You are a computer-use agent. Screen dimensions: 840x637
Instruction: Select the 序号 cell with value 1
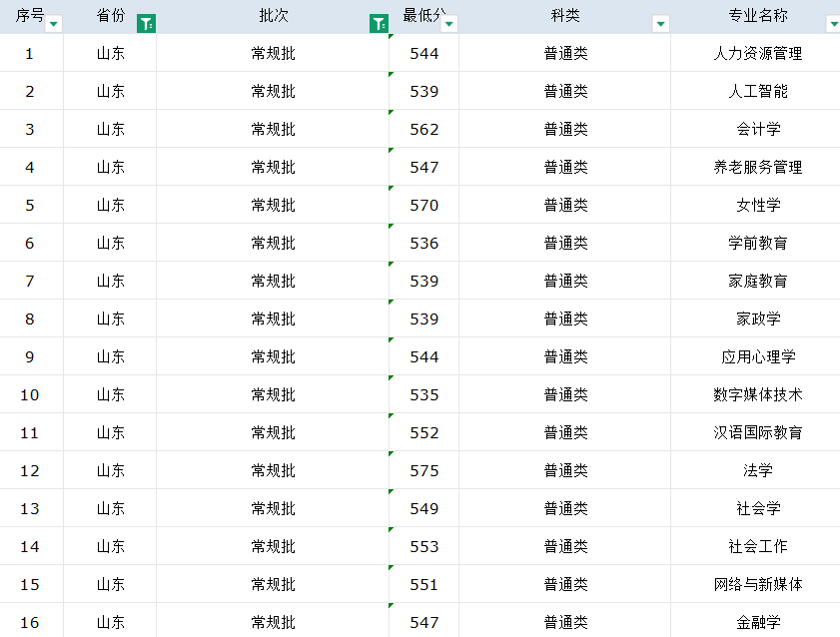pos(32,53)
